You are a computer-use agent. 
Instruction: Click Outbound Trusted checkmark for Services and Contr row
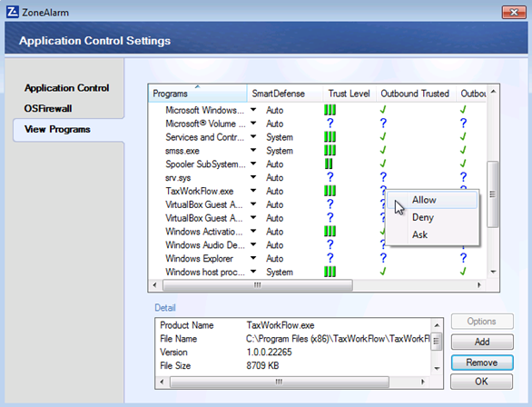tap(383, 136)
